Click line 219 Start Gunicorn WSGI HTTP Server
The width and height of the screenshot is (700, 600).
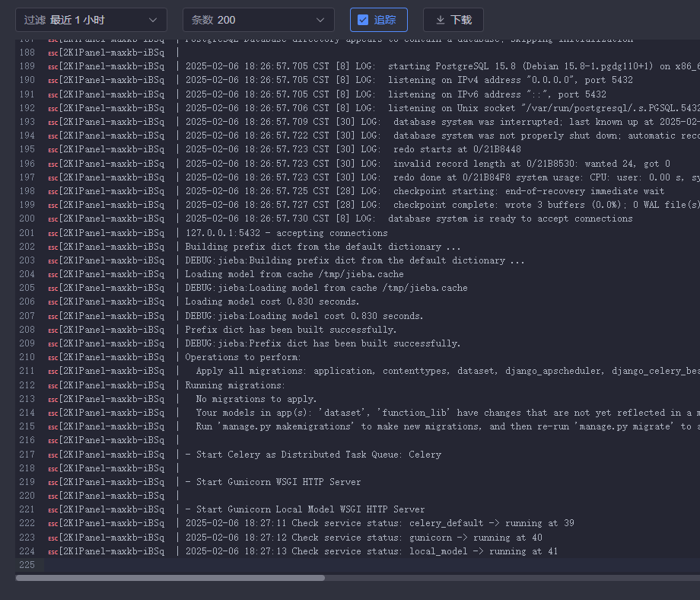tap(273, 482)
